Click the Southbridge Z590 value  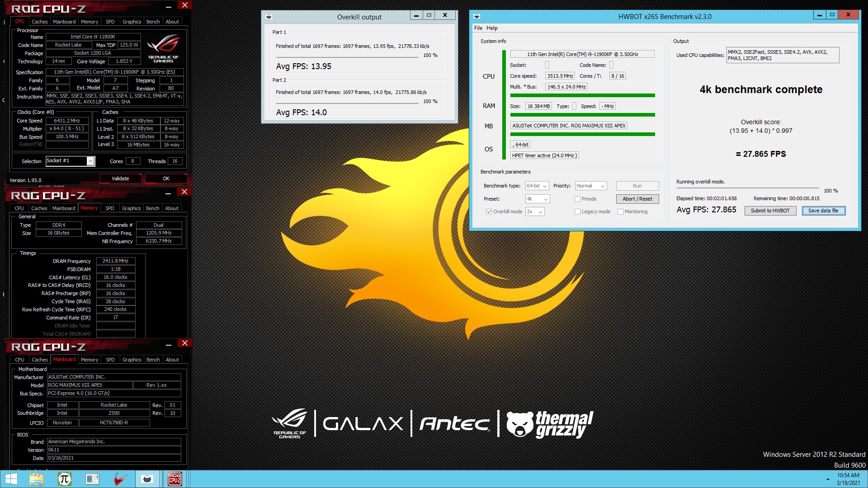pos(114,413)
